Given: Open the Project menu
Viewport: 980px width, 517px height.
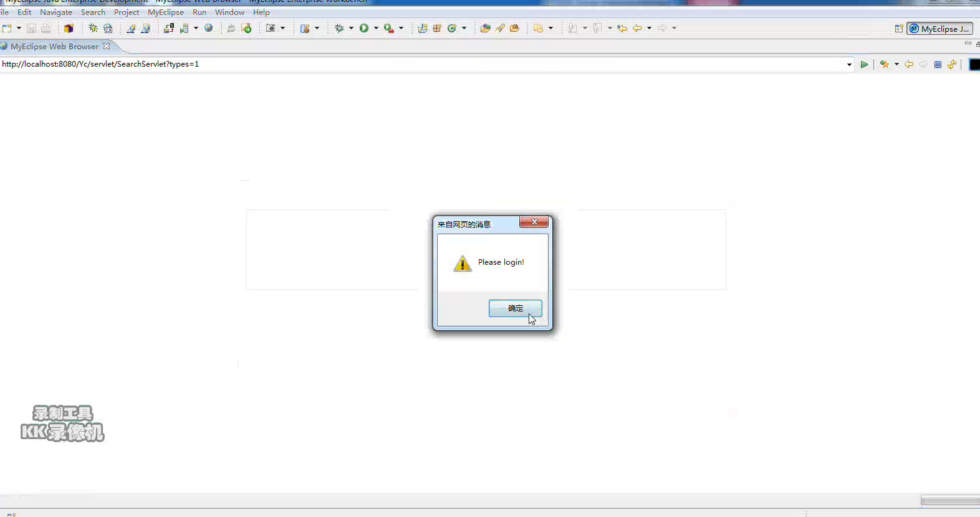Looking at the screenshot, I should (x=127, y=12).
